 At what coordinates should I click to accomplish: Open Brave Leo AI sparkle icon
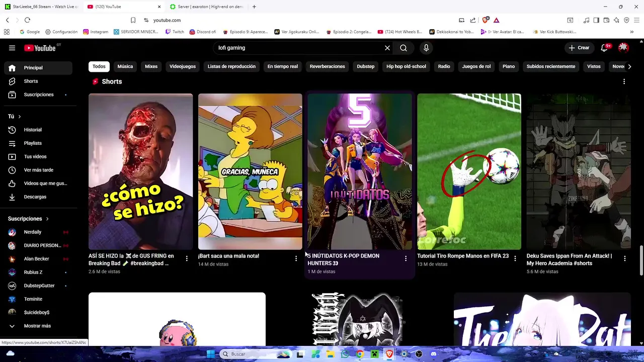click(616, 20)
